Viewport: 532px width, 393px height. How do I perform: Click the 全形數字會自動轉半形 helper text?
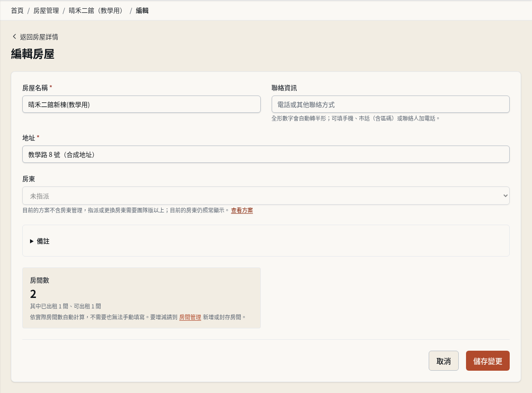[355, 118]
